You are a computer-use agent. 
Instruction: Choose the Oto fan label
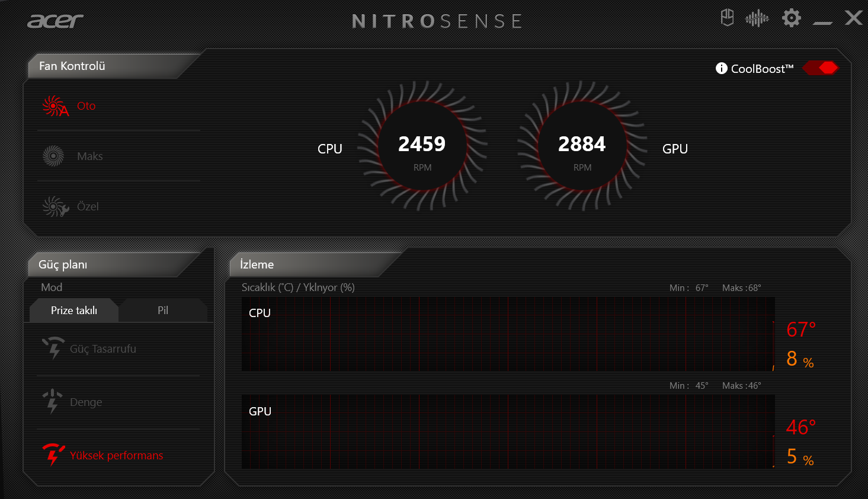pyautogui.click(x=86, y=106)
